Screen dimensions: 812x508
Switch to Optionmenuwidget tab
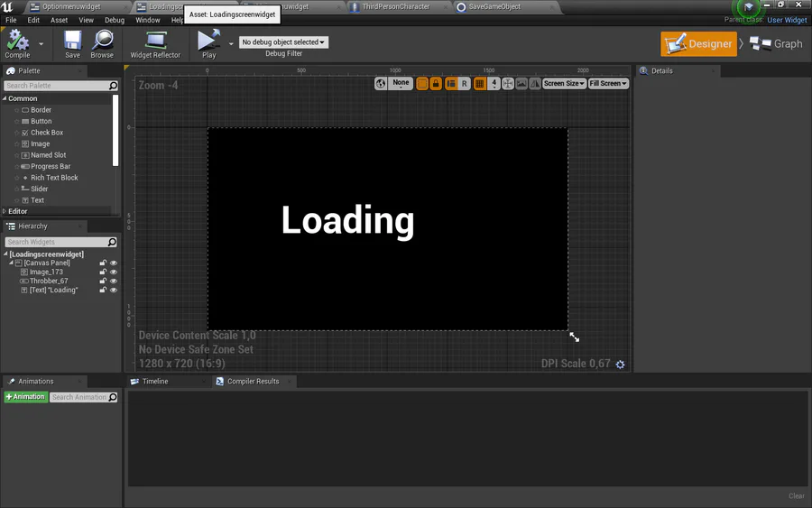tap(71, 6)
